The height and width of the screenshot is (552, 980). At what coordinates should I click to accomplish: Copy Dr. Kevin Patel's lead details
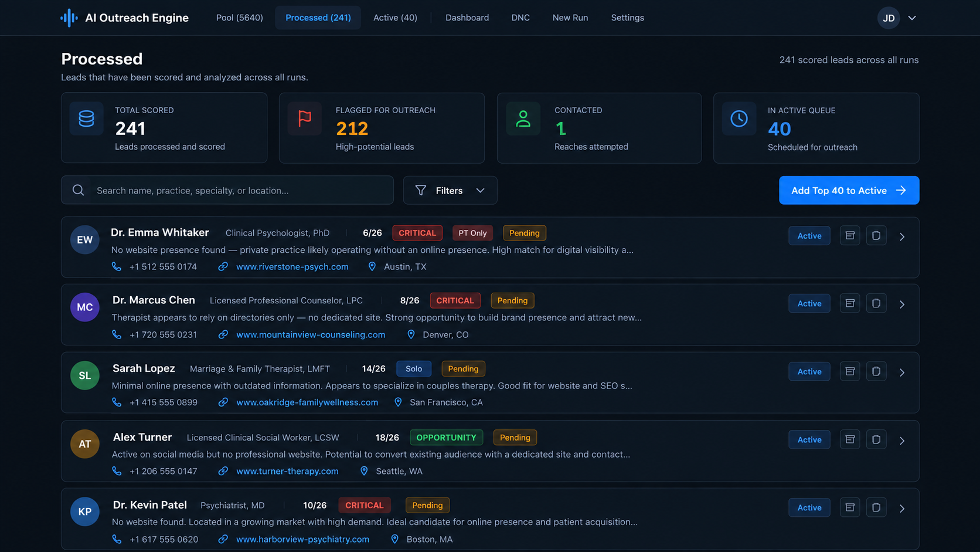point(876,507)
